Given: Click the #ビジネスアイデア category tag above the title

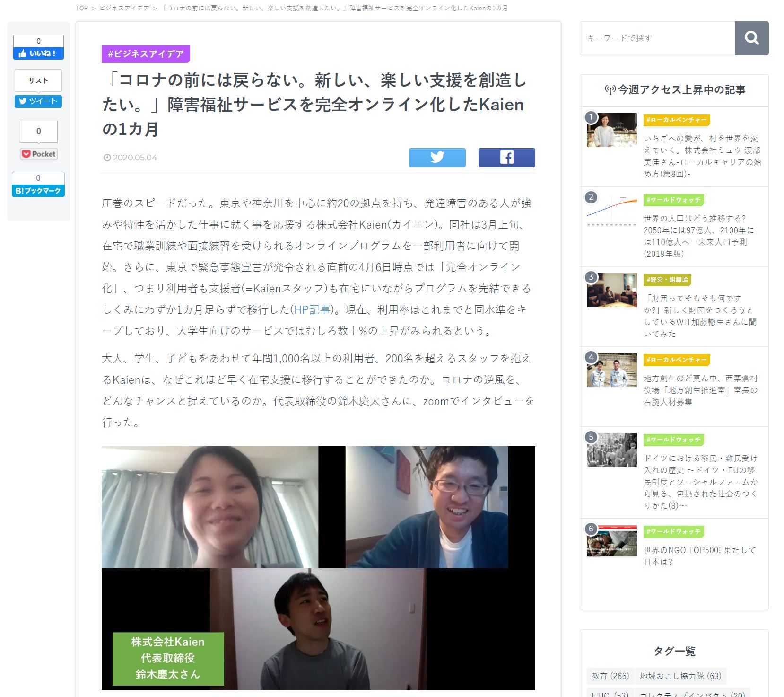Looking at the screenshot, I should pyautogui.click(x=147, y=55).
